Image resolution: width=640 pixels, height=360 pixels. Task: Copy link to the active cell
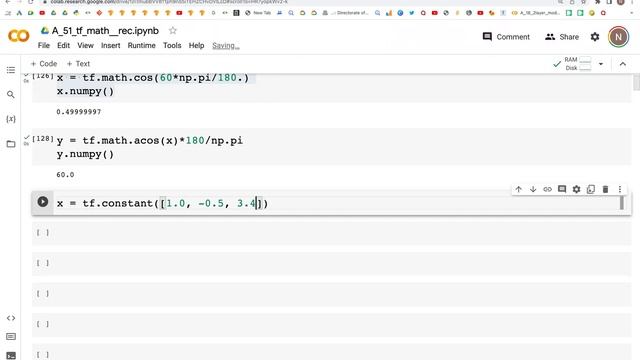547,189
